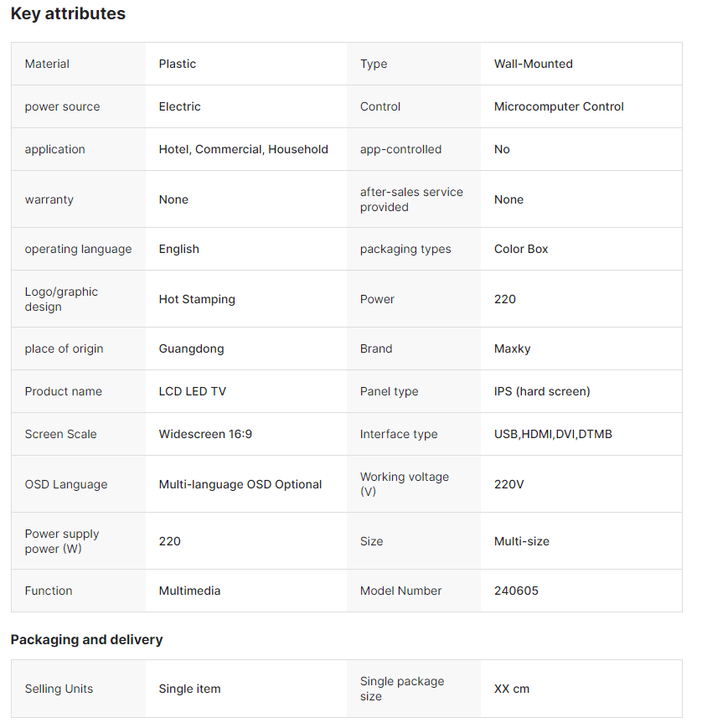Select the Maxky brand value
The height and width of the screenshot is (728, 702).
point(512,349)
